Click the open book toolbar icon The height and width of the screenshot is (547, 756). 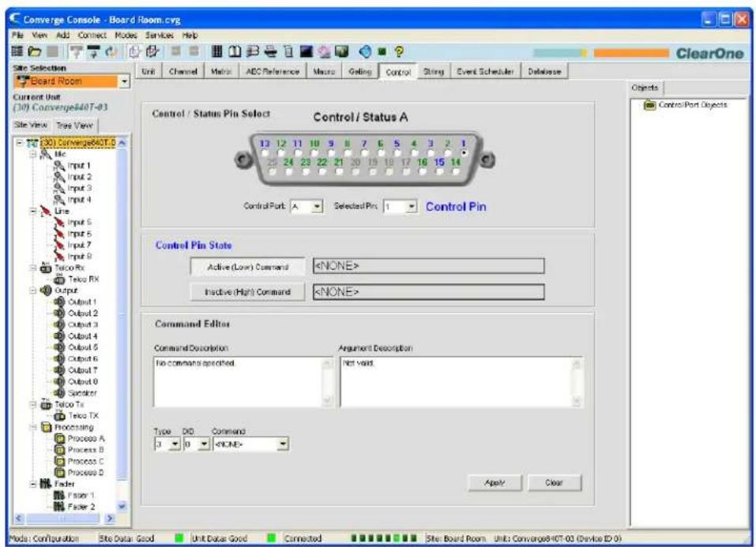point(235,51)
